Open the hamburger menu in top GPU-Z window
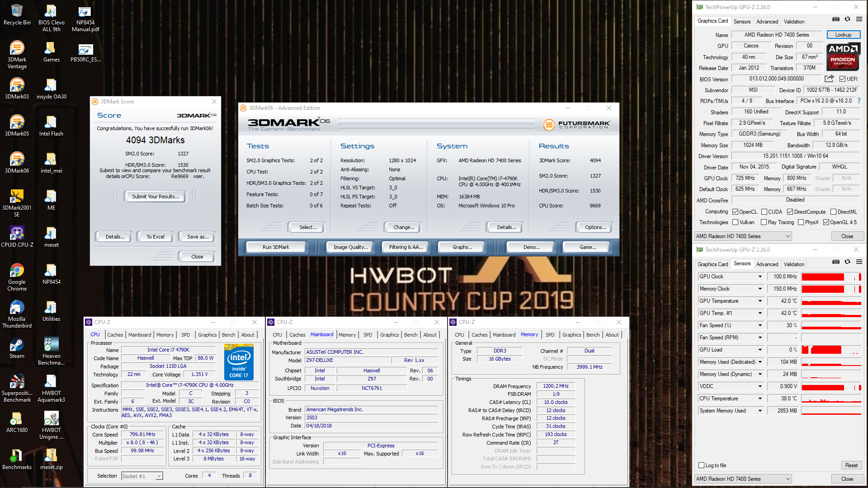Screen dimensions: 868x488 click(859, 19)
